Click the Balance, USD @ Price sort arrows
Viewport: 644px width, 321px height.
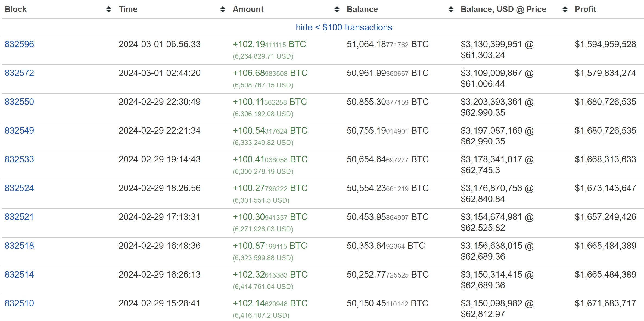[x=565, y=10]
